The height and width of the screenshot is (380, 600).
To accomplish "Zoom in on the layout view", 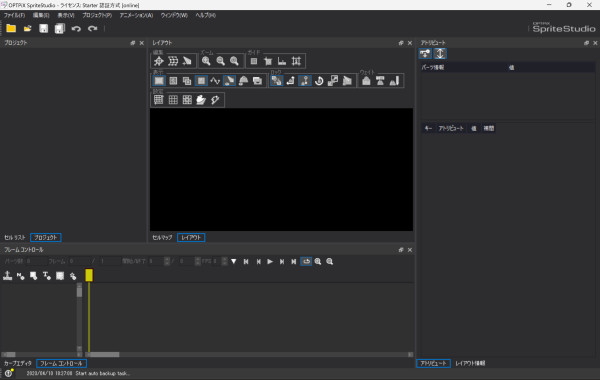I will 206,61.
